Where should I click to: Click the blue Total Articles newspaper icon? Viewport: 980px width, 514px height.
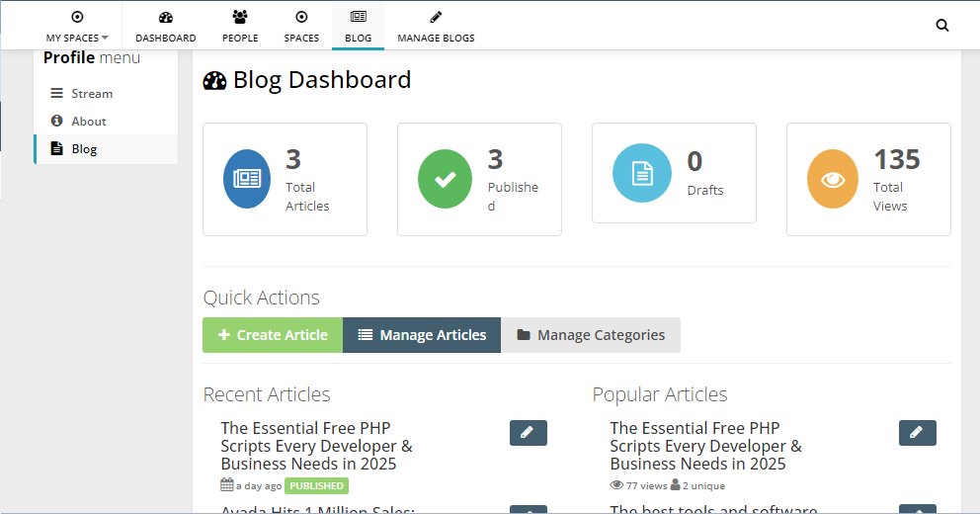point(247,179)
